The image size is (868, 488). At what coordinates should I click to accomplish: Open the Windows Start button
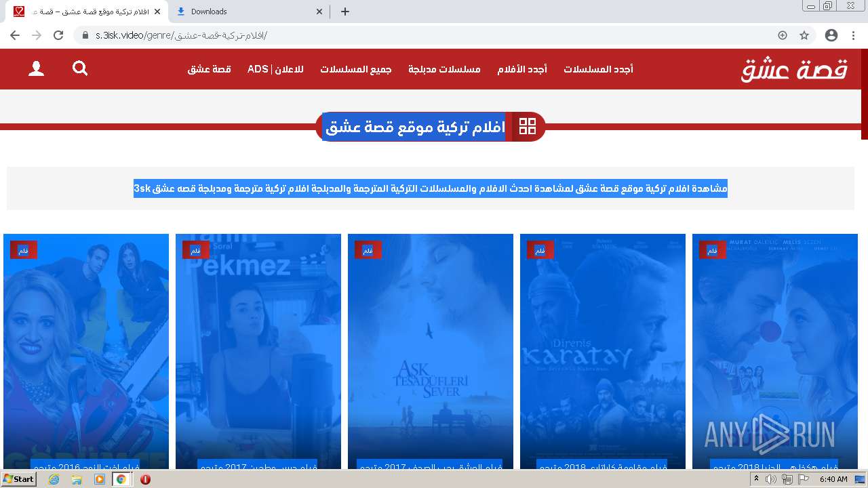click(19, 479)
